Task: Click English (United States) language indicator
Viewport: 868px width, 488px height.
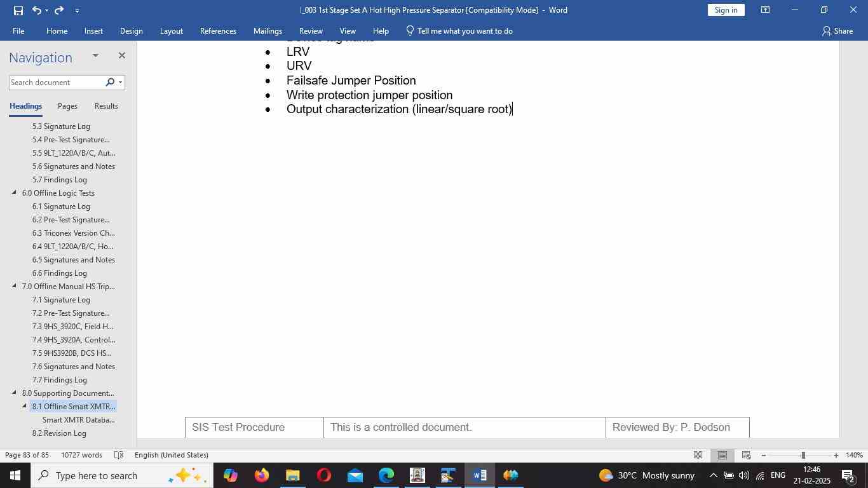Action: coord(172,455)
